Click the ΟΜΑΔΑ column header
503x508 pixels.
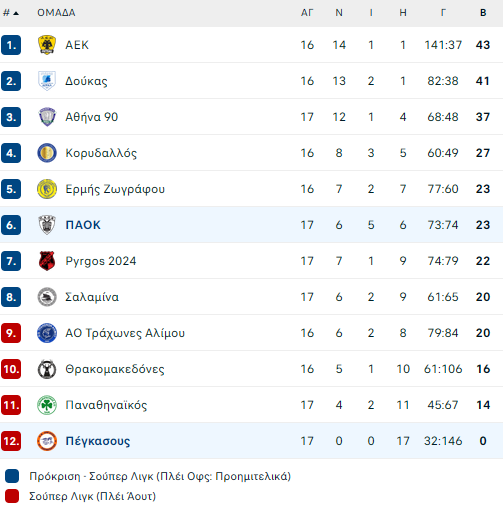[x=56, y=13]
